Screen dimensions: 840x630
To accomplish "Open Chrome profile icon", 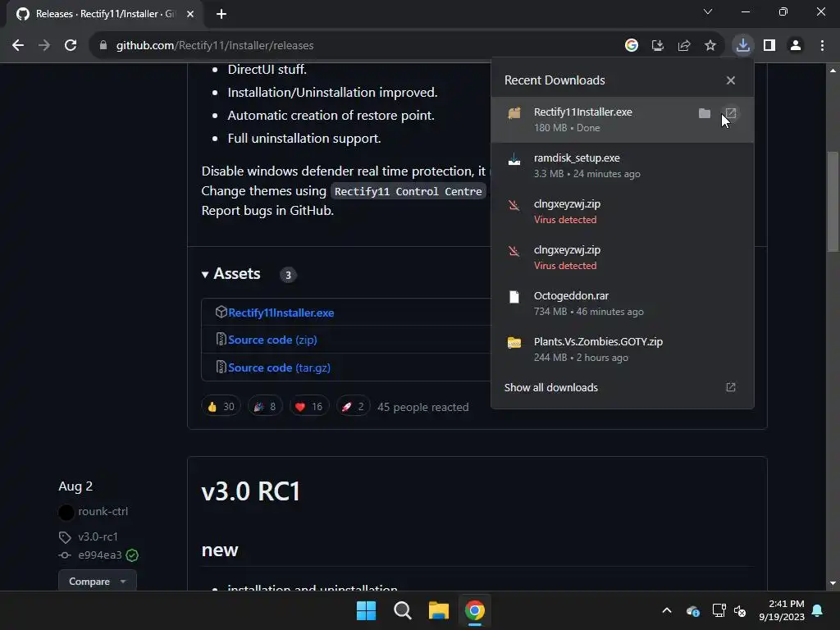I will [796, 46].
